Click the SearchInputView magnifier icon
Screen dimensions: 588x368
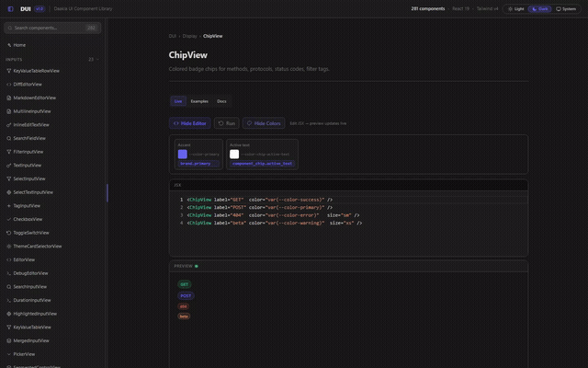coord(8,287)
